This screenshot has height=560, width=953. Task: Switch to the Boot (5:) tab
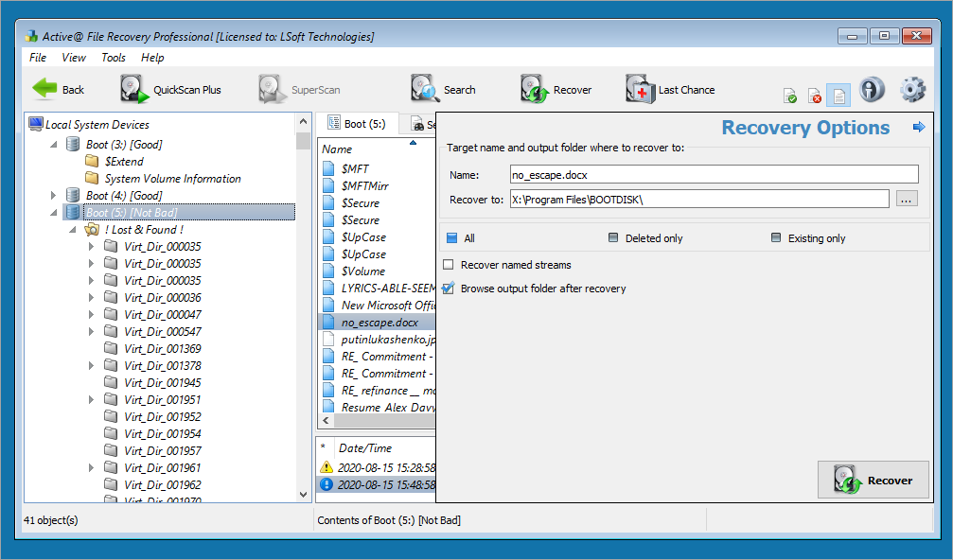point(358,124)
